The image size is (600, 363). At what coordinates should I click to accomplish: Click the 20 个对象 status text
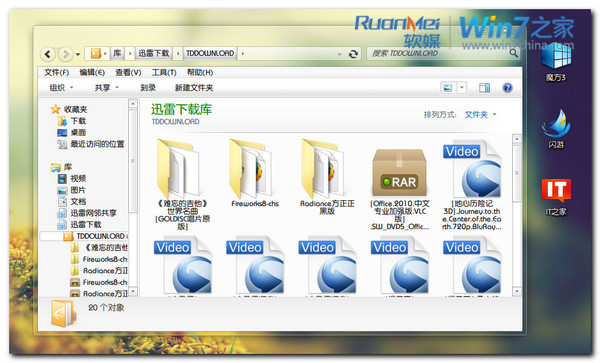click(x=106, y=308)
